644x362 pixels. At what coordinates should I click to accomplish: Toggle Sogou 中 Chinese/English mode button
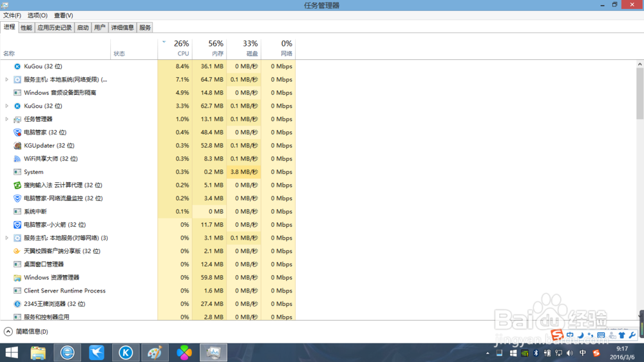click(570, 336)
